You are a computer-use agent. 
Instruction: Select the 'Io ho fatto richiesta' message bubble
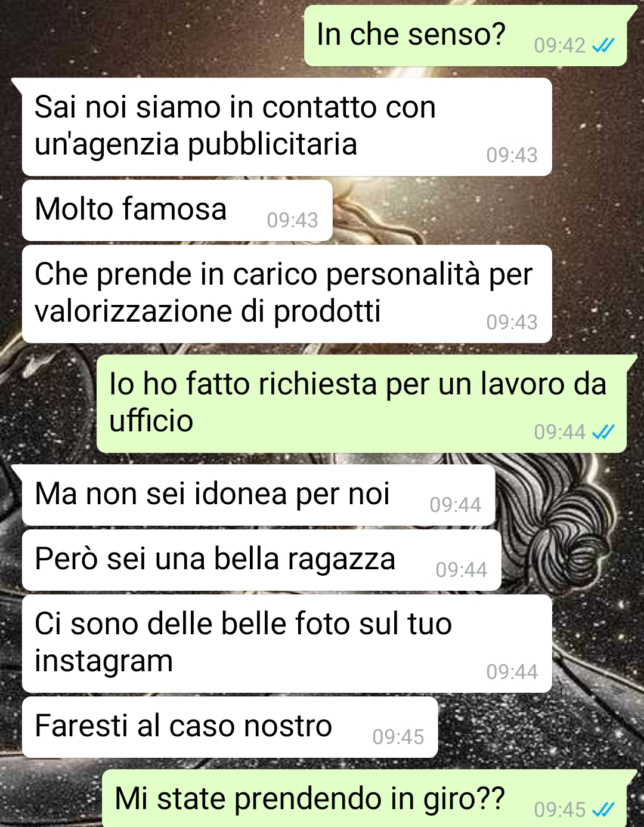[x=361, y=403]
